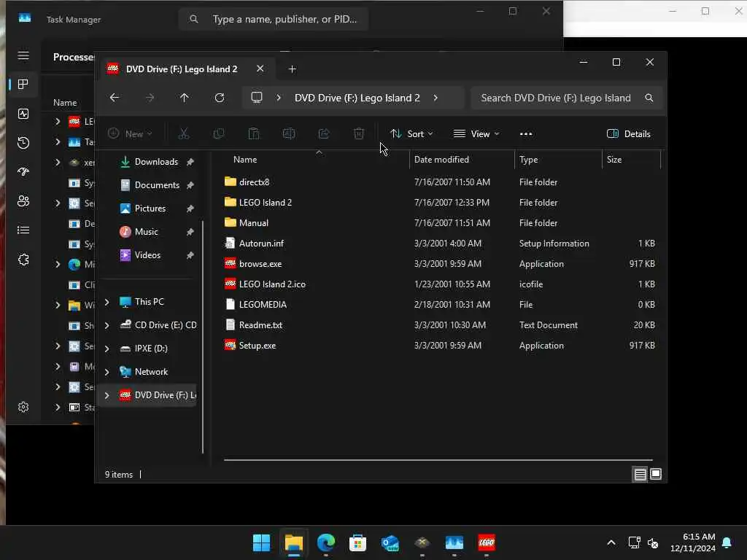Viewport: 747px width, 560px height.
Task: Open Task Manager Settings gear
Action: coord(23,407)
